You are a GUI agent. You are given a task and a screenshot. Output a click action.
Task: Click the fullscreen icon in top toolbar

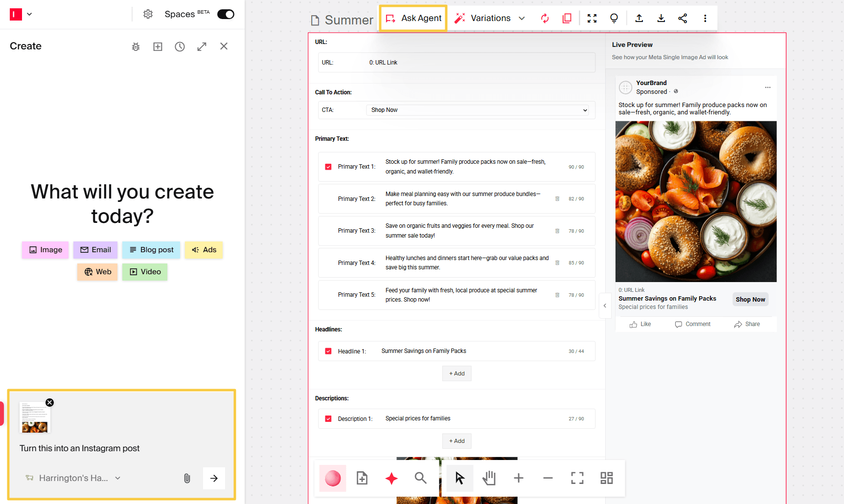click(592, 18)
